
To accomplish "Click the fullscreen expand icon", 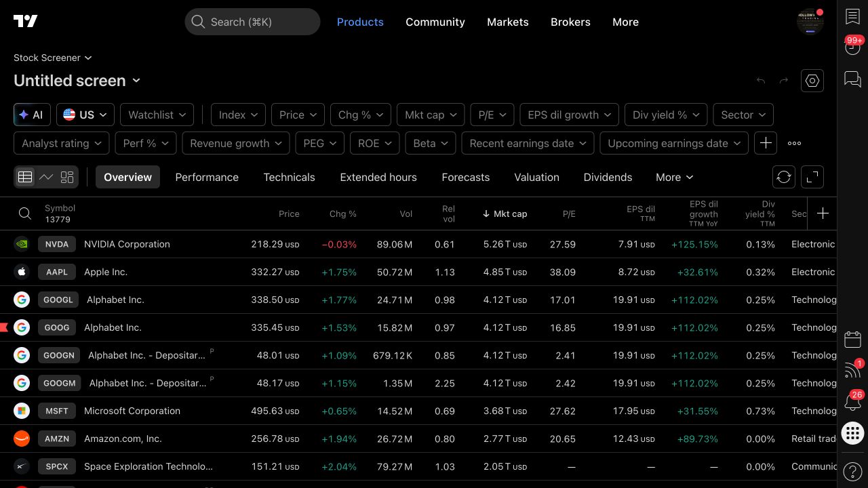I will click(x=812, y=177).
